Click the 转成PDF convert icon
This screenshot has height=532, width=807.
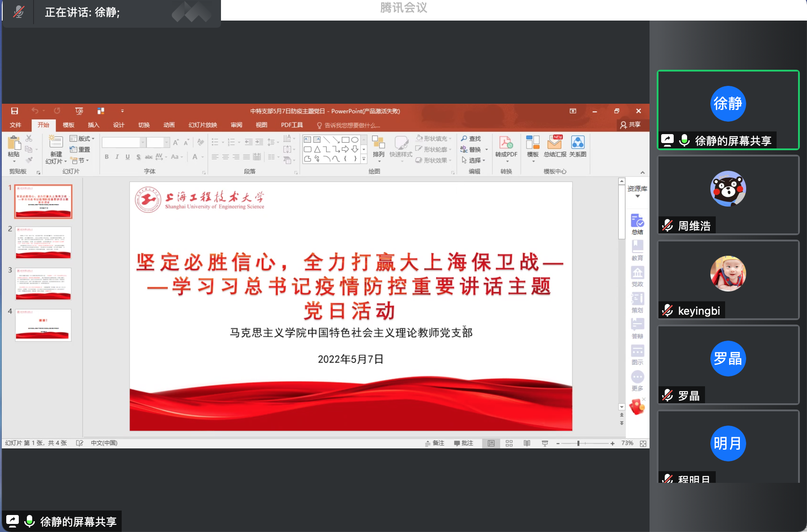click(505, 143)
